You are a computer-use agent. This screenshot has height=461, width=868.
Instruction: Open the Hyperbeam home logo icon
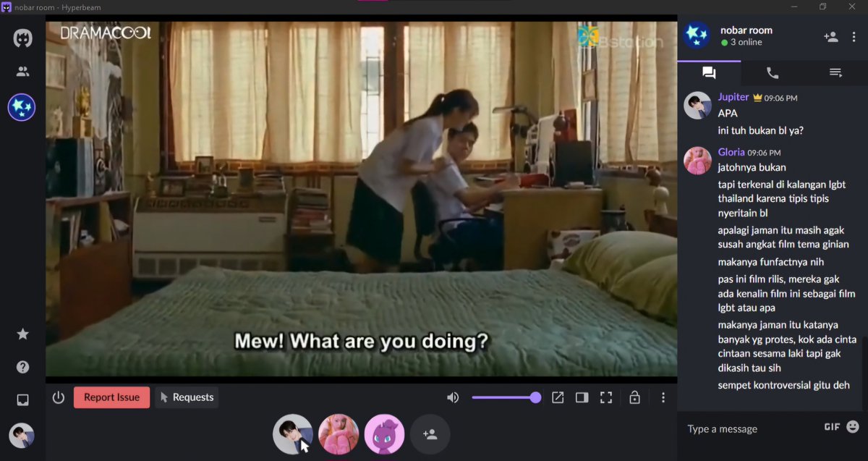pos(22,38)
